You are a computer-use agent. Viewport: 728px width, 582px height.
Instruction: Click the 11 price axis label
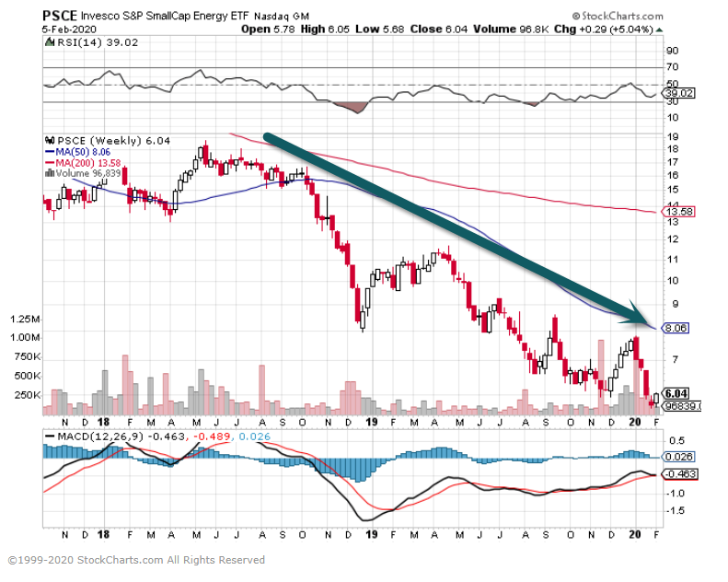coord(672,260)
